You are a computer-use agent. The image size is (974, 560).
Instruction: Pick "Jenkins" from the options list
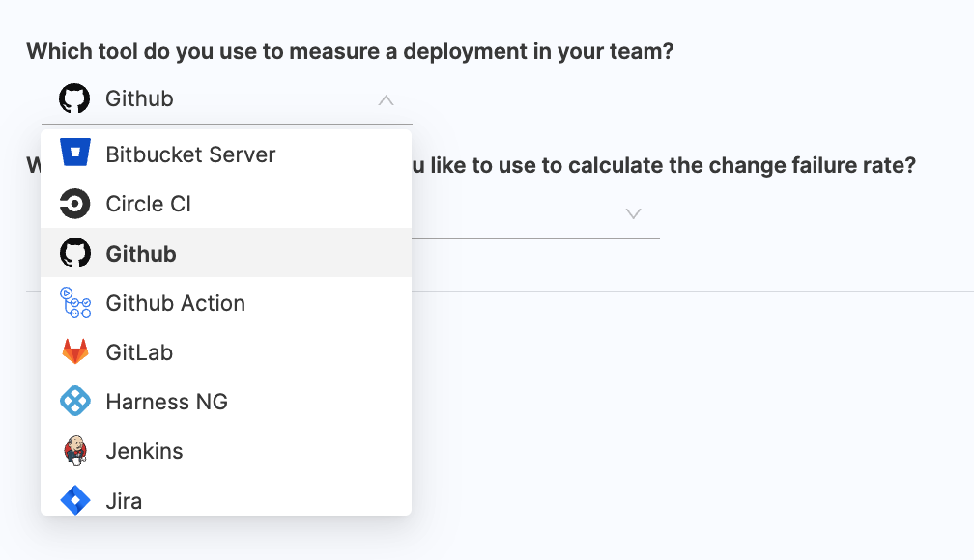[x=144, y=451]
